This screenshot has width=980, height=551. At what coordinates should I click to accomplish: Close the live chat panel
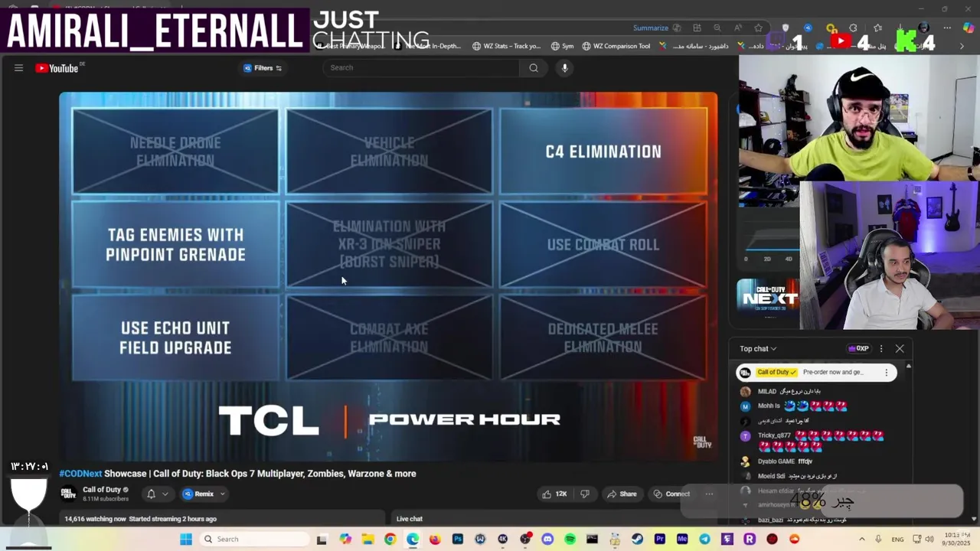(x=900, y=349)
